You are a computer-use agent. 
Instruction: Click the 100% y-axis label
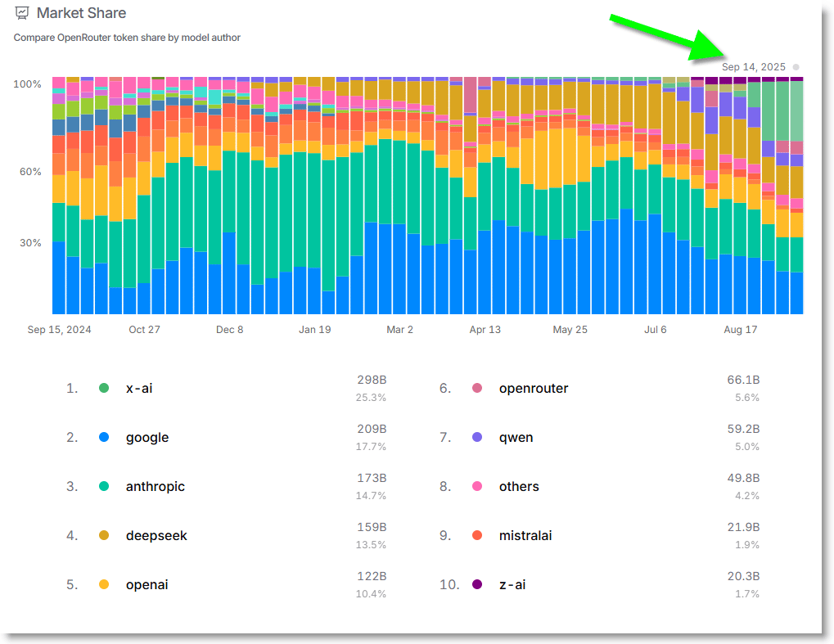point(27,84)
